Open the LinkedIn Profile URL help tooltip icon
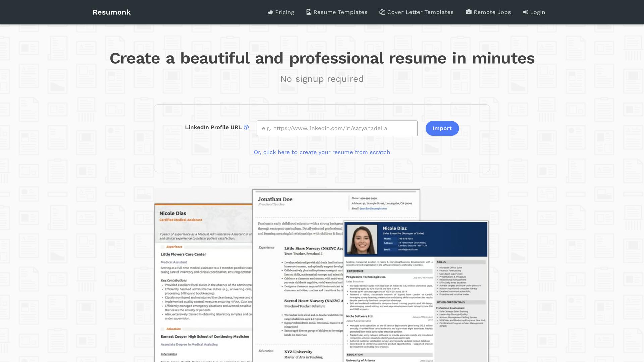The height and width of the screenshot is (362, 644). point(246,127)
